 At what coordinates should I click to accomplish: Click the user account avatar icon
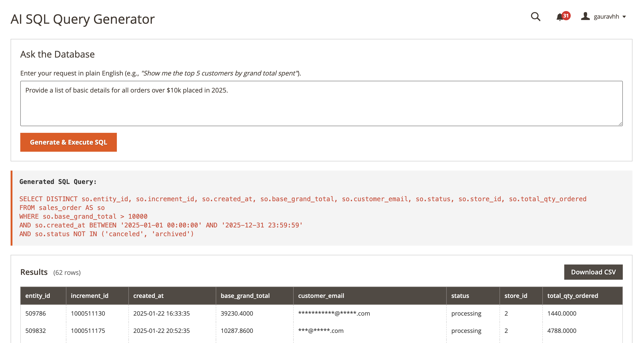click(585, 16)
